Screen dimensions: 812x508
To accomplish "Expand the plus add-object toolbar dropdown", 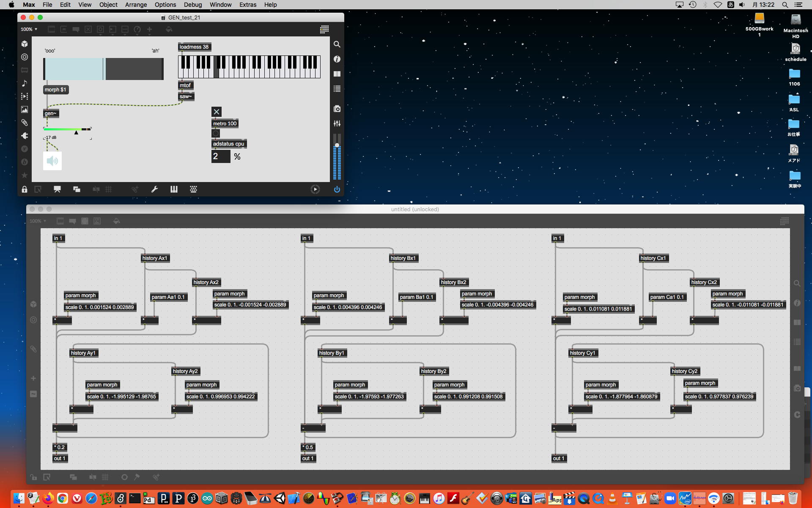I will point(149,29).
